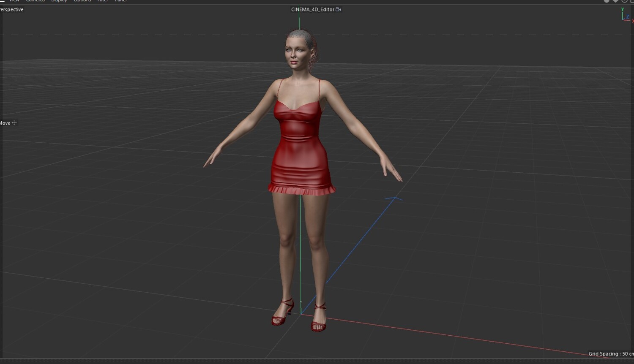Open the Cameras menu
This screenshot has width=634, height=364.
36,1
